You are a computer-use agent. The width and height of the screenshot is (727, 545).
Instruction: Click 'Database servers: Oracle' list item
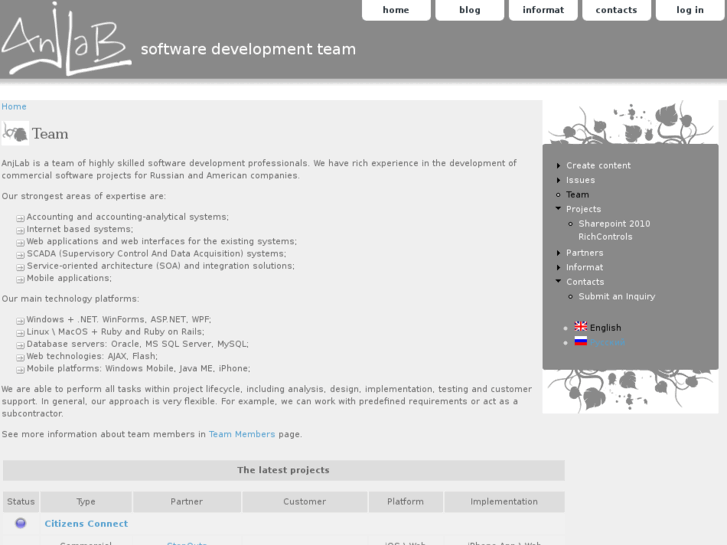pos(138,344)
